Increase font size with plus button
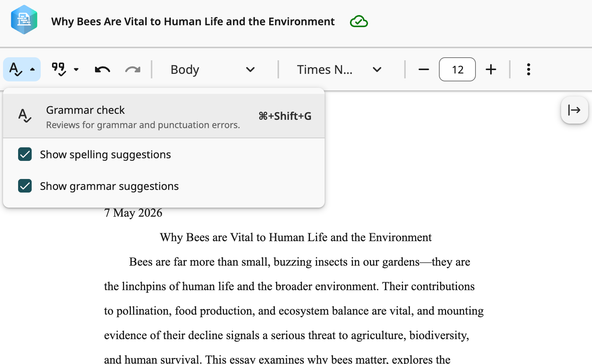Image resolution: width=592 pixels, height=364 pixels. point(491,69)
